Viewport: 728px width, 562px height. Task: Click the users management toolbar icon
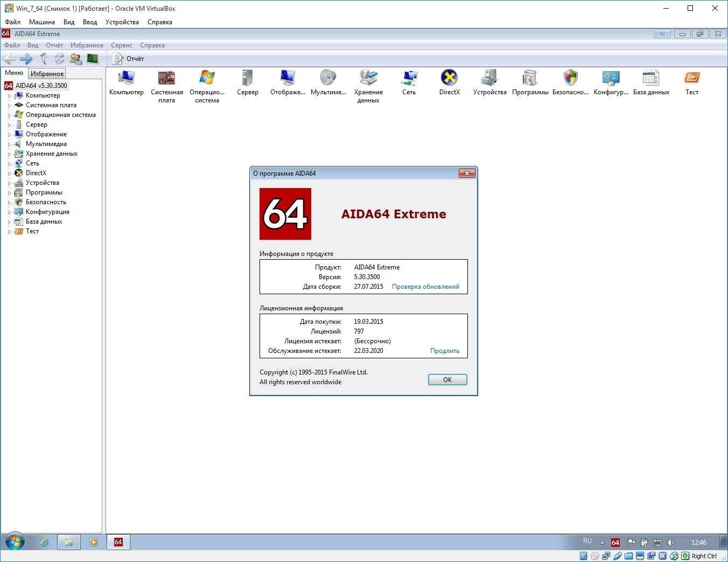tap(76, 59)
